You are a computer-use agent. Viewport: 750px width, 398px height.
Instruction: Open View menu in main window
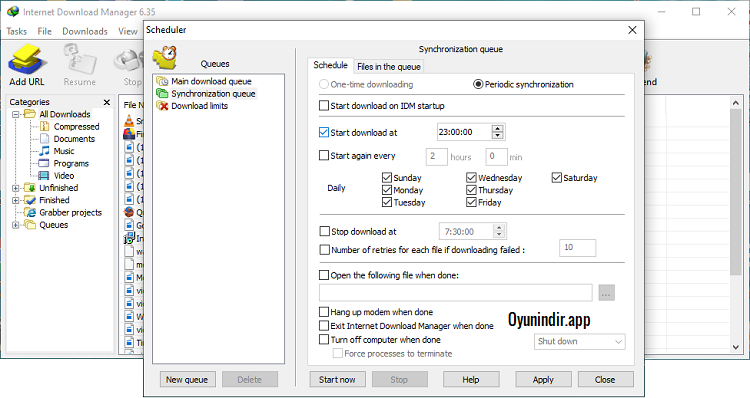(x=128, y=32)
